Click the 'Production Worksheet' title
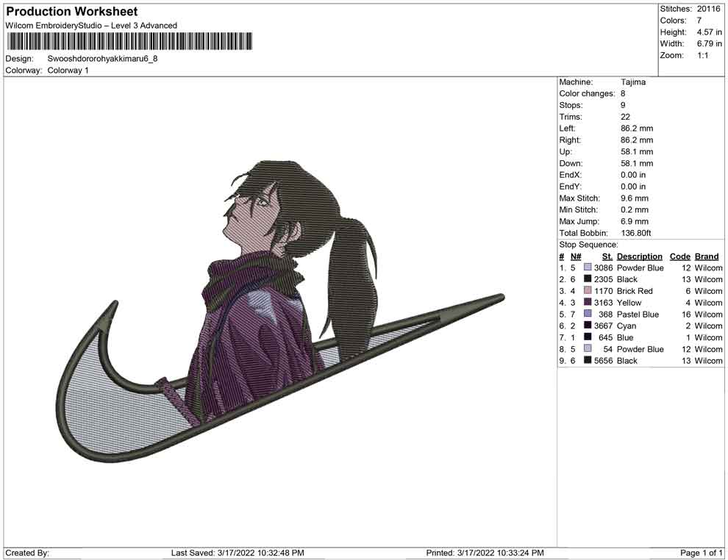 71,12
